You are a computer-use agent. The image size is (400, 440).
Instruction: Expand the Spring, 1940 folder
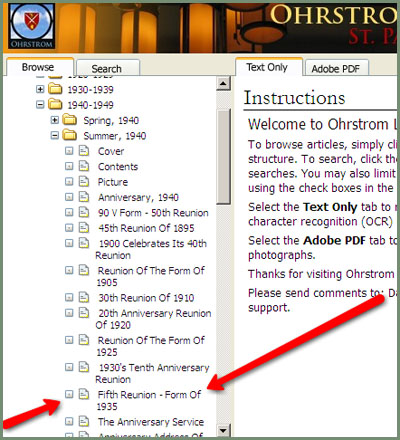(x=55, y=120)
